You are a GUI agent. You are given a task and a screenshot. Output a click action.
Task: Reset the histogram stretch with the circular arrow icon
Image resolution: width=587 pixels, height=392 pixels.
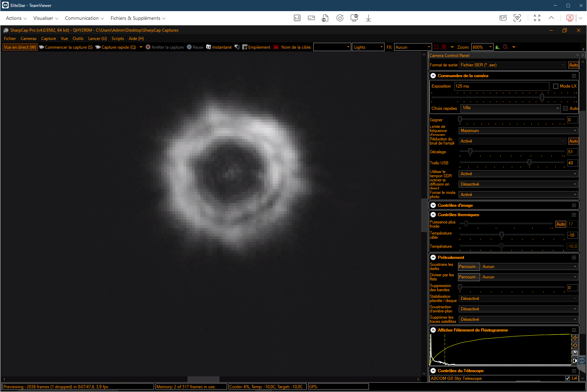click(575, 345)
